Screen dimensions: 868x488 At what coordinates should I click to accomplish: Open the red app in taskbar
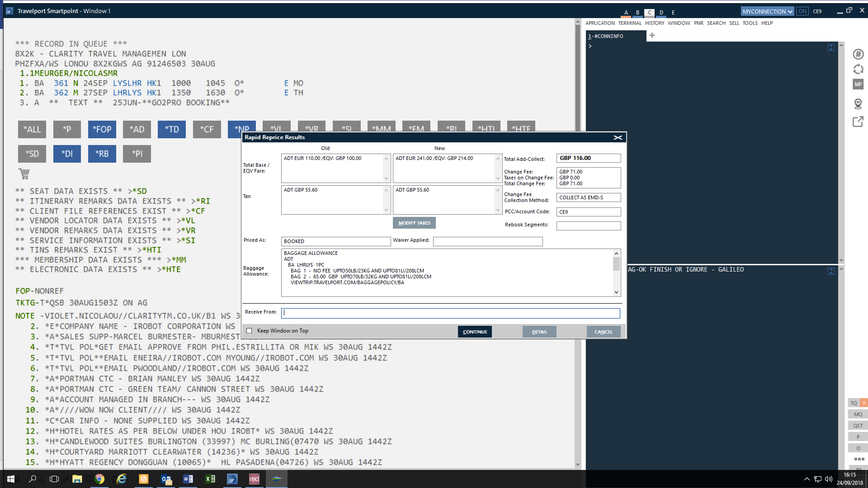coord(255,479)
